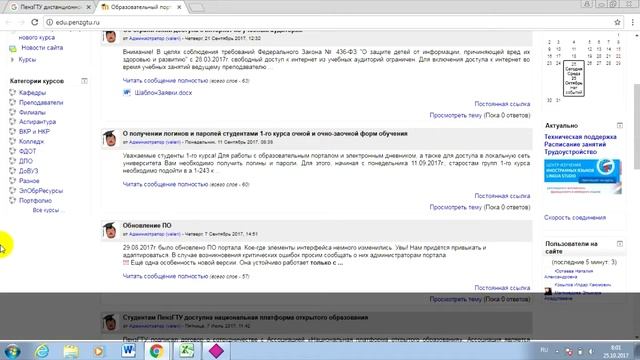Image resolution: width=640 pixels, height=360 pixels.
Task: Read the full internet access restriction message
Action: [x=165, y=80]
